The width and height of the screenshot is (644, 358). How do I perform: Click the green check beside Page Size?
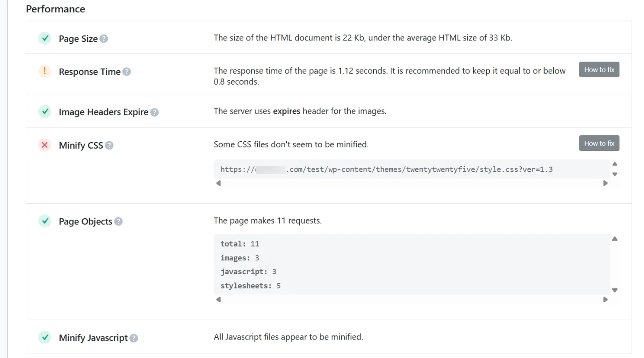pyautogui.click(x=45, y=38)
